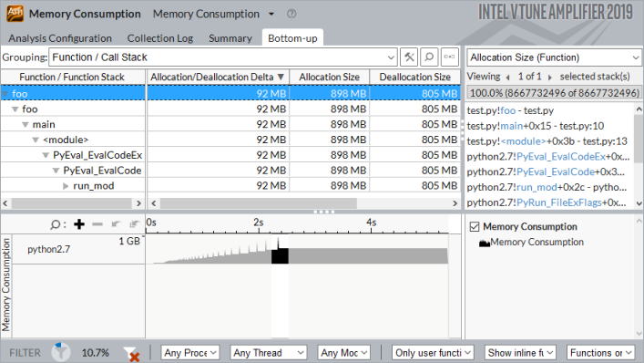Image resolution: width=644 pixels, height=363 pixels.
Task: Clear filter with red X funnel icon
Action: [x=131, y=354]
